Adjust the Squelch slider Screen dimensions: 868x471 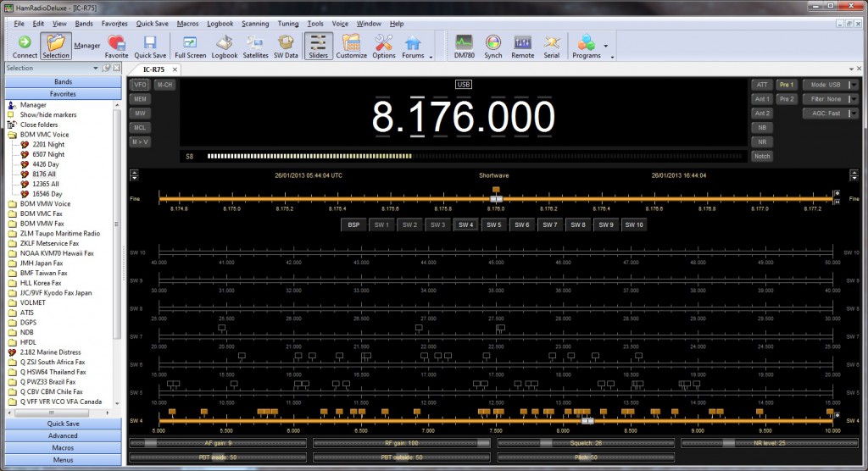pos(586,443)
